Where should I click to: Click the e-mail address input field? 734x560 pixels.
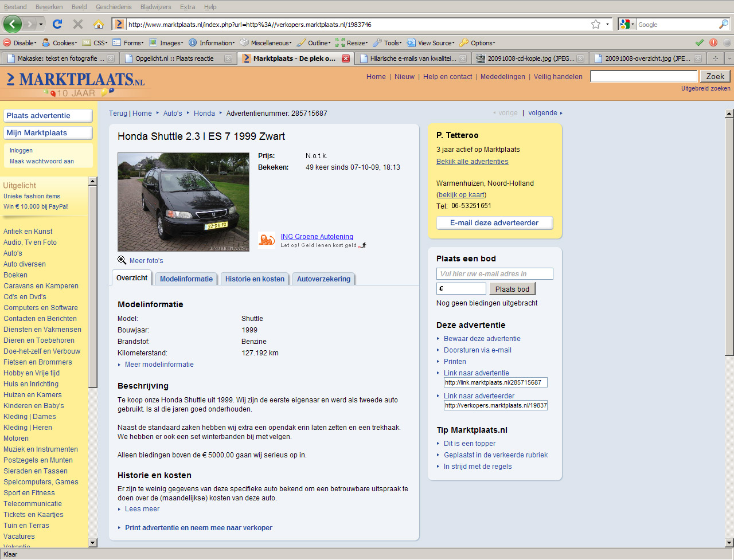click(x=494, y=274)
